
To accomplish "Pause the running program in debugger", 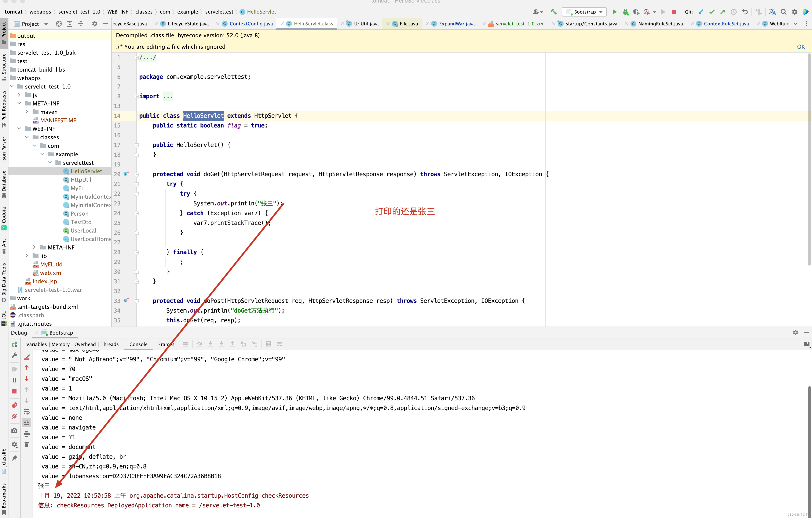I will pos(14,380).
